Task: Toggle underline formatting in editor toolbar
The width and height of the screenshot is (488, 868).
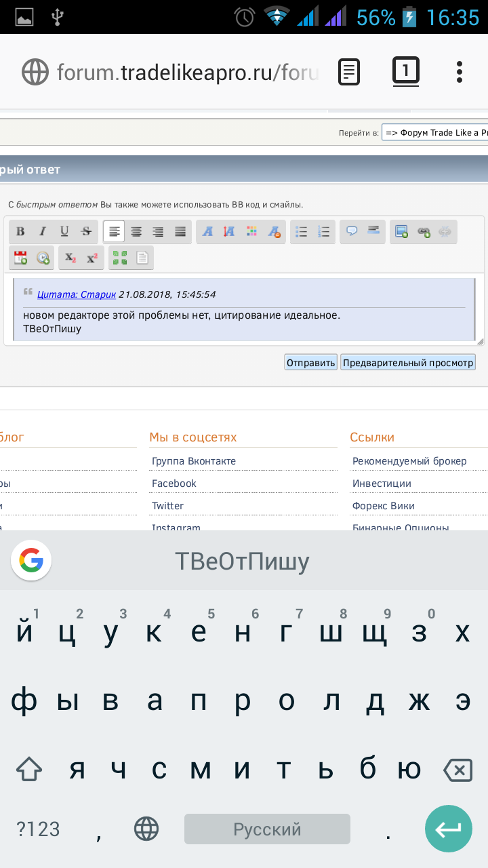Action: [64, 232]
